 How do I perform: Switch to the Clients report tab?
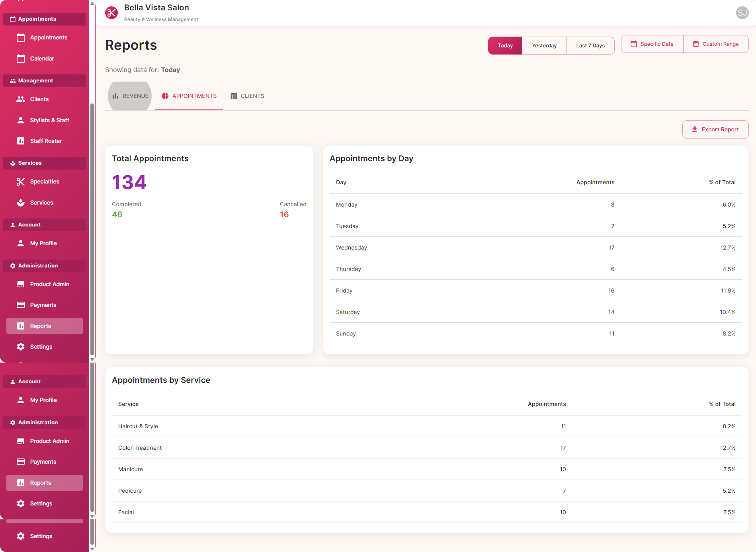[x=247, y=96]
